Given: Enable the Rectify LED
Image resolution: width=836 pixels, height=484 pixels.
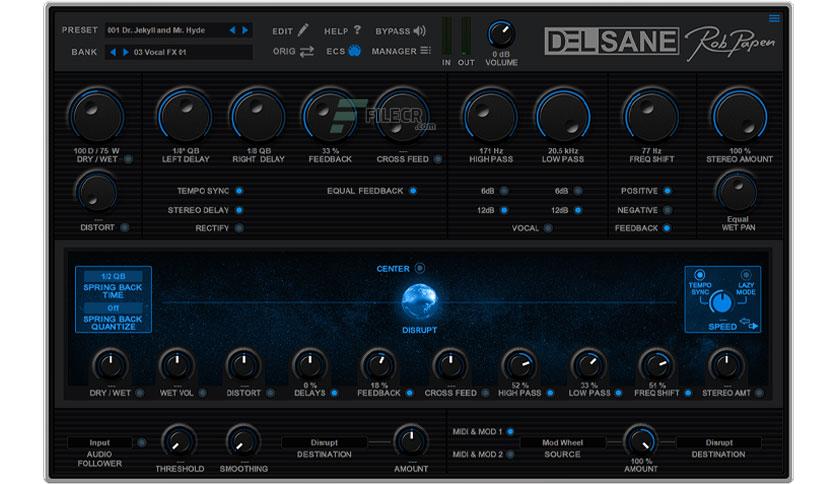Looking at the screenshot, I should [239, 228].
